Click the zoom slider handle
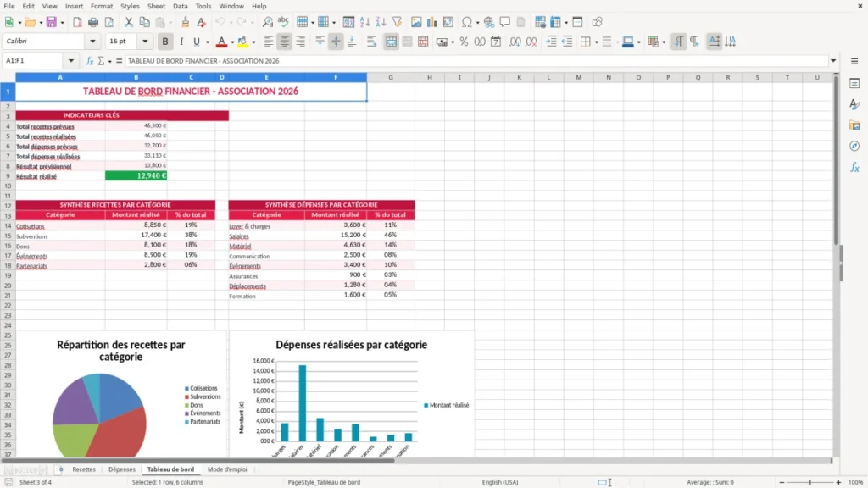The height and width of the screenshot is (488, 868). pos(810,482)
